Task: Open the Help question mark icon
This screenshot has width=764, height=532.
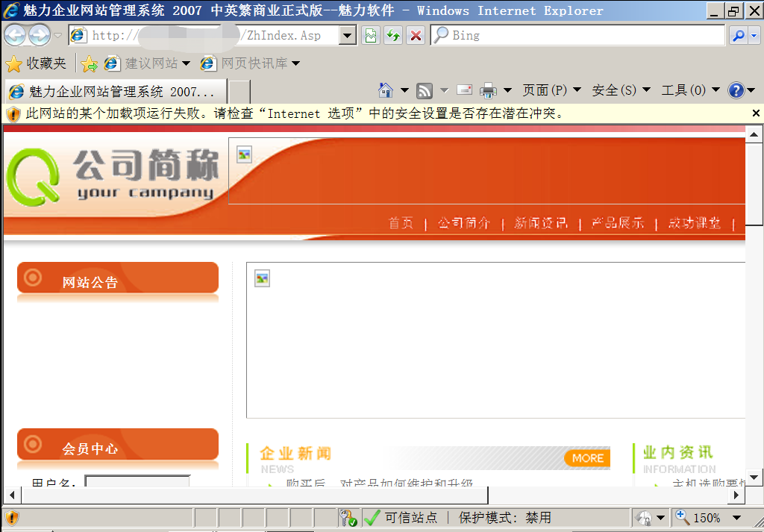Action: (736, 90)
